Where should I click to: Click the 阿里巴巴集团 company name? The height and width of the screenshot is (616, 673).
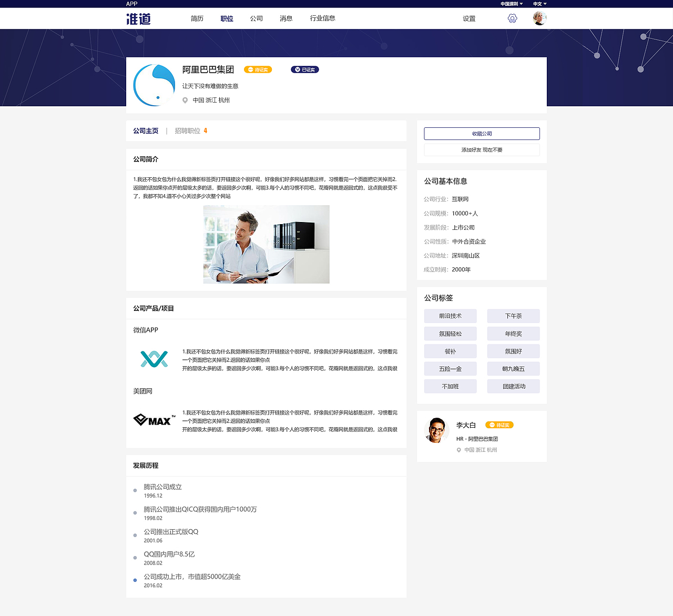[x=208, y=69]
